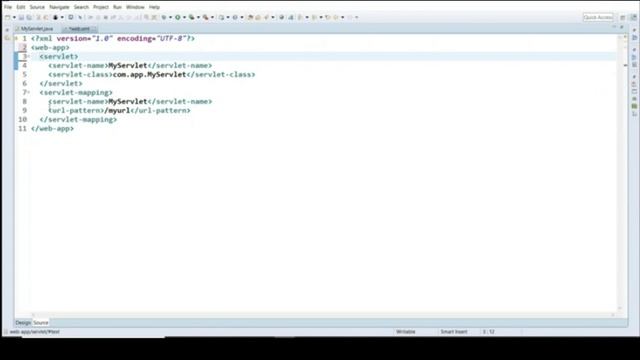Collapse the servlet element fold on line 3
This screenshot has height=360, width=640.
pos(29,56)
